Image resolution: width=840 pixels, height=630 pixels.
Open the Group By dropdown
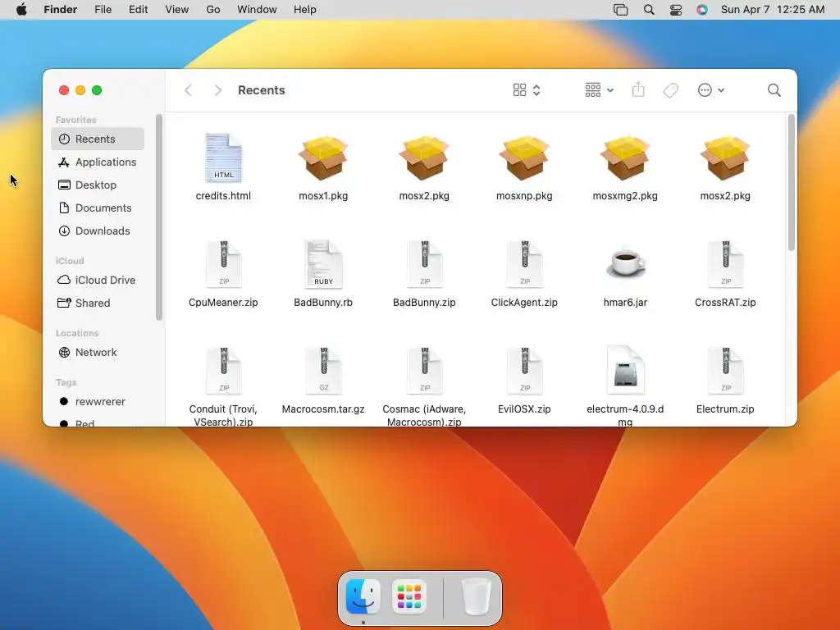[x=600, y=90]
